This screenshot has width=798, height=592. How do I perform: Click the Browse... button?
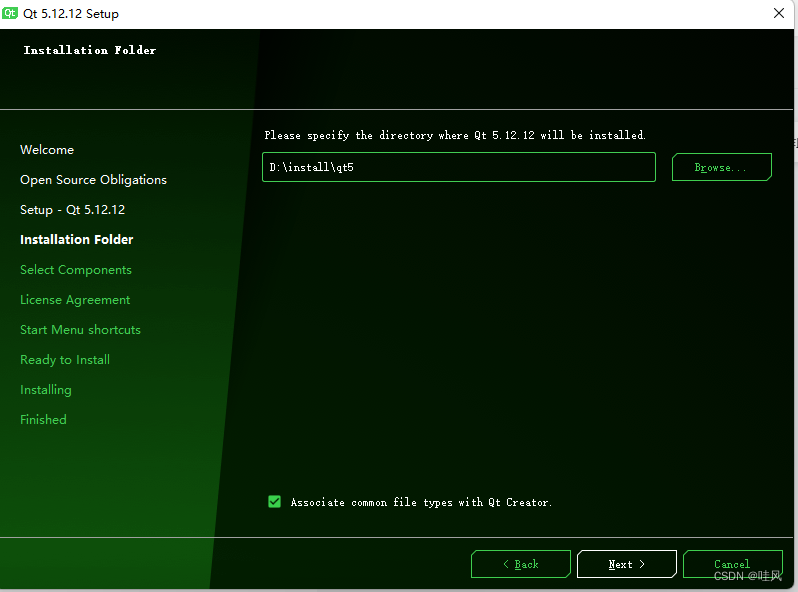(x=722, y=167)
